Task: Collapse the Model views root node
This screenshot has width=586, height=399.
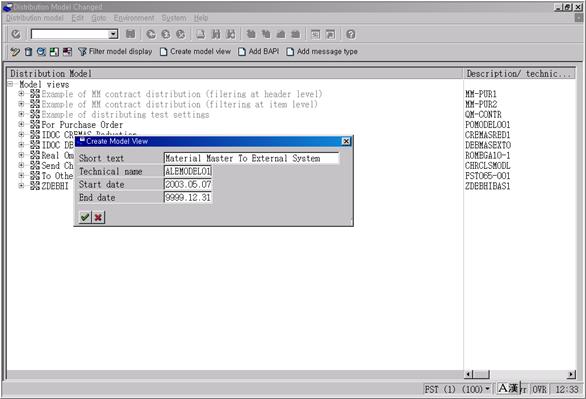Action: coord(11,84)
